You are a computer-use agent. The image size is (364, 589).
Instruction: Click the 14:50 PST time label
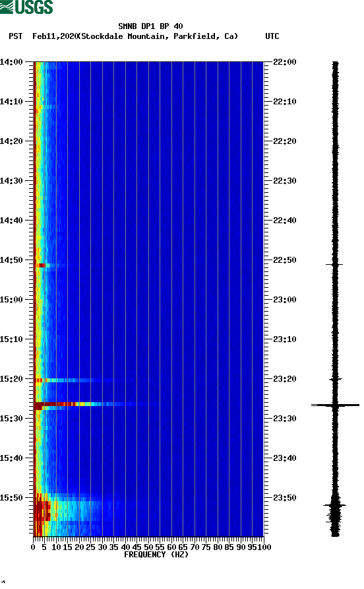point(11,260)
